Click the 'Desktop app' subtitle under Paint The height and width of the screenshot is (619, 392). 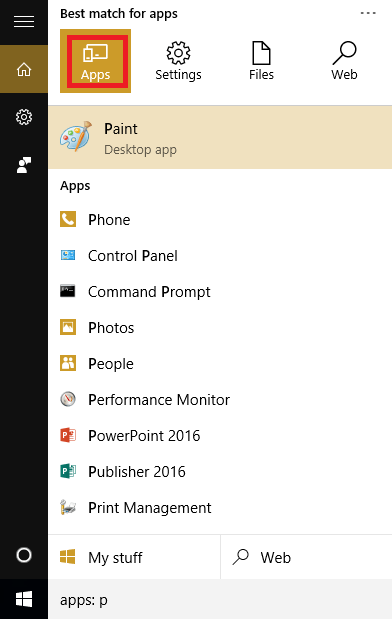click(140, 150)
